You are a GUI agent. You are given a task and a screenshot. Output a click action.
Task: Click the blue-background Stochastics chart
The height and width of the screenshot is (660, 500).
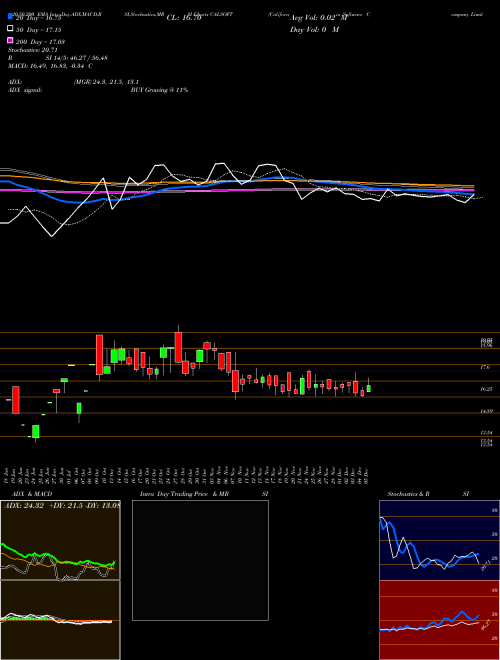pos(439,540)
